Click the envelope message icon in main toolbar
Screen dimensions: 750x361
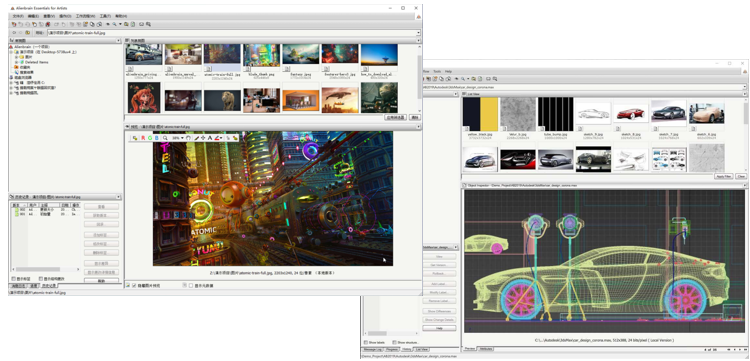(142, 24)
